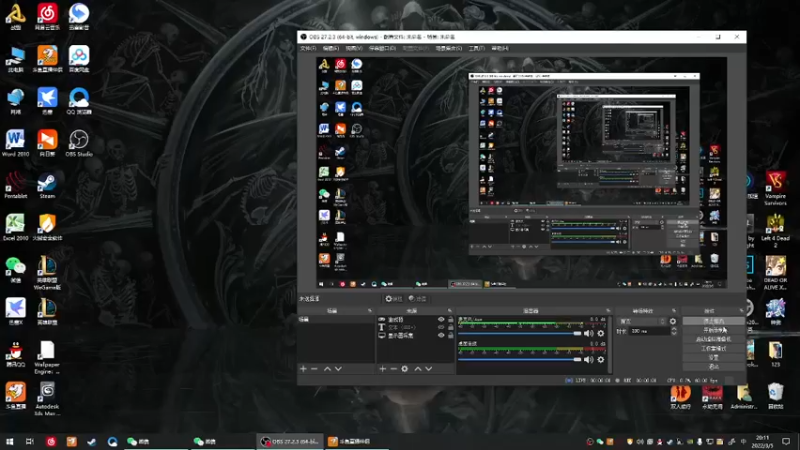Screen dimensions: 800x450
Task: Open transition properties gear icon
Action: pos(672,321)
